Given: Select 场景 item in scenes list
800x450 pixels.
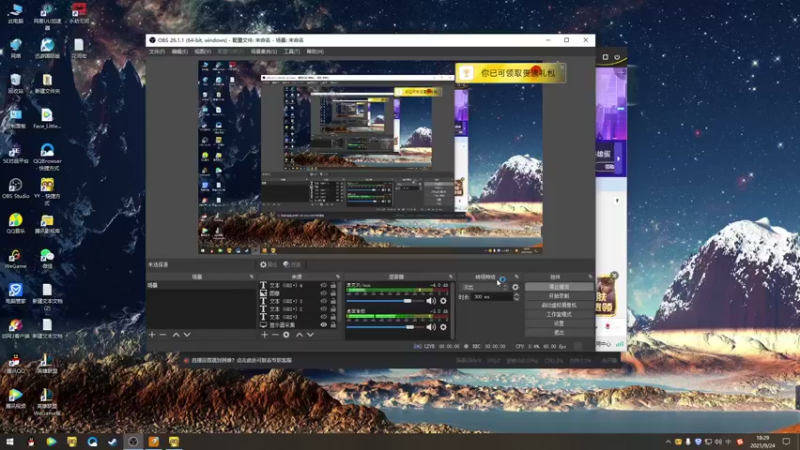Looking at the screenshot, I should coord(201,285).
